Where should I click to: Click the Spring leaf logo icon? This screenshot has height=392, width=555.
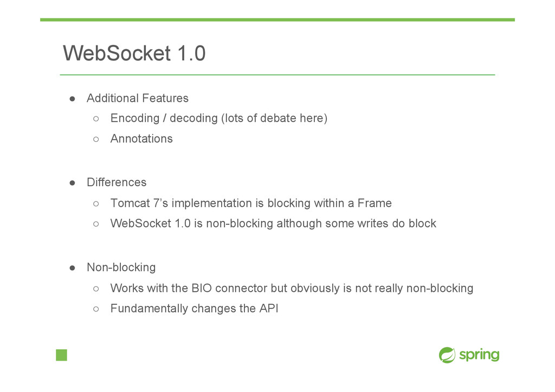[x=447, y=355]
